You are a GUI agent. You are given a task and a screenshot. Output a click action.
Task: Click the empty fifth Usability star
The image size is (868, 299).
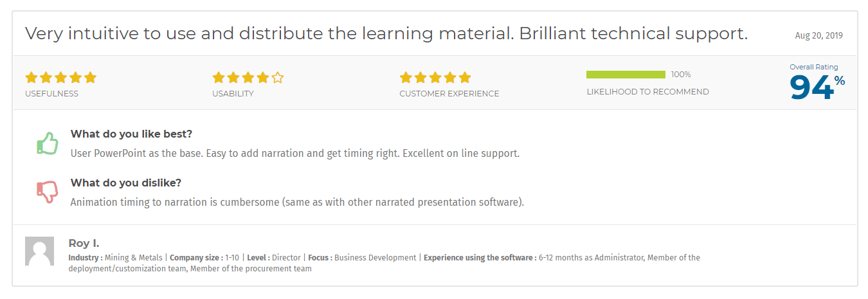click(x=278, y=78)
